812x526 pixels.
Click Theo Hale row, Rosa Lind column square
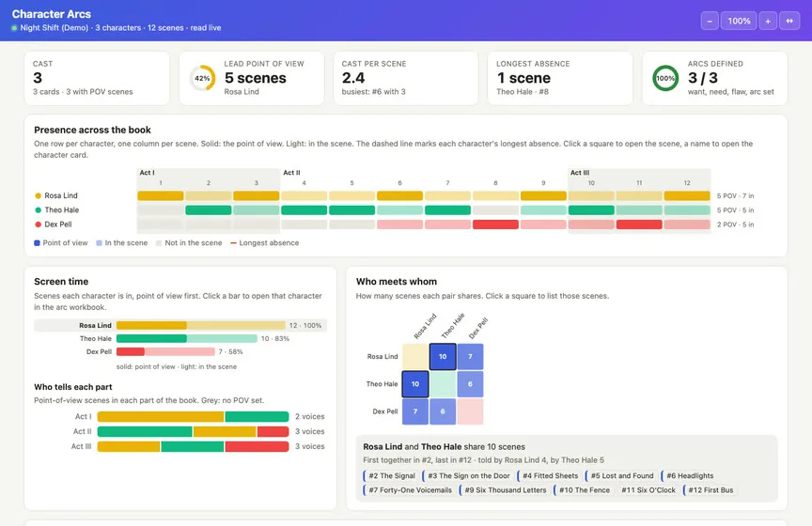[415, 384]
